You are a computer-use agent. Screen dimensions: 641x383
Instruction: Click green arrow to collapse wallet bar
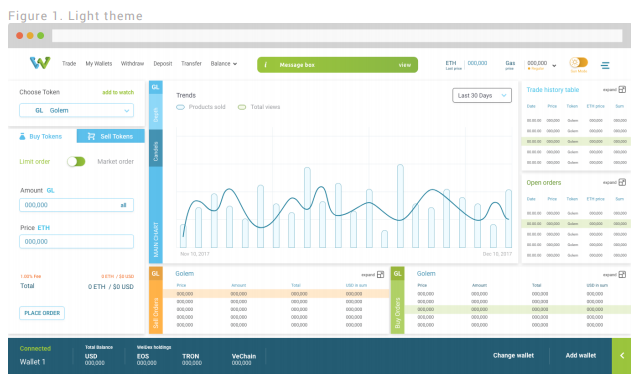621,356
